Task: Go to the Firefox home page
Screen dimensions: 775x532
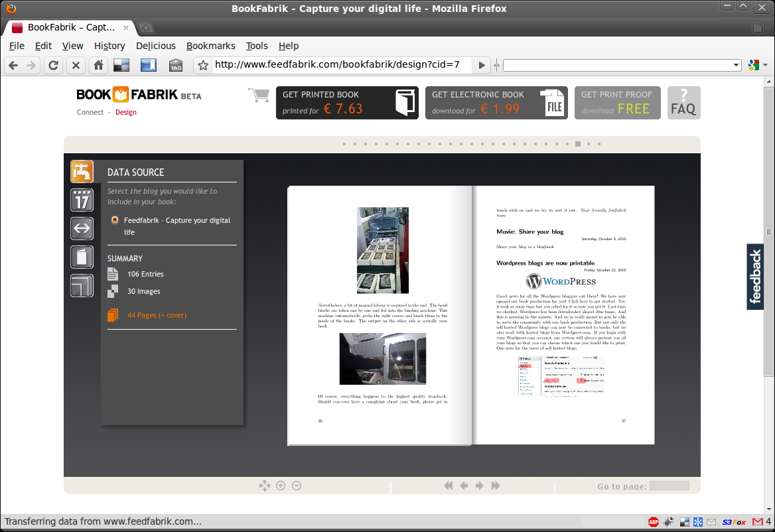Action: point(98,65)
